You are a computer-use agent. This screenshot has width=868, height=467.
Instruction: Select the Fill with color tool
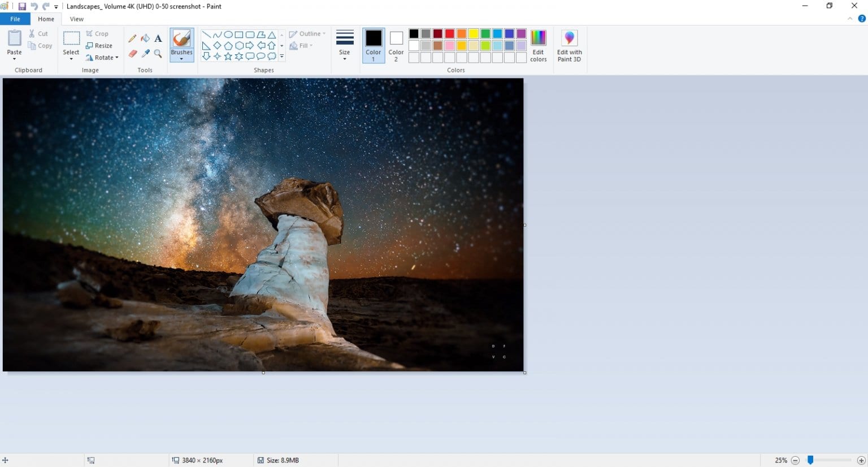[145, 38]
